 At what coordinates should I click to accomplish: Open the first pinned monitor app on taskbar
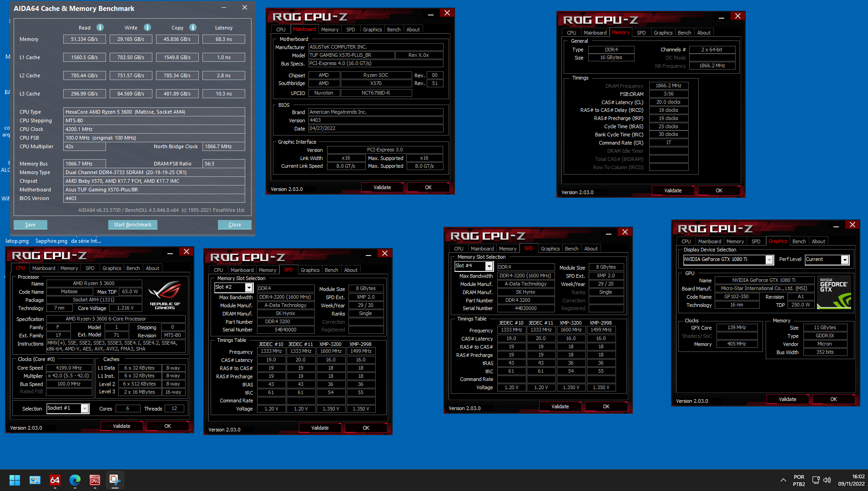click(35, 480)
